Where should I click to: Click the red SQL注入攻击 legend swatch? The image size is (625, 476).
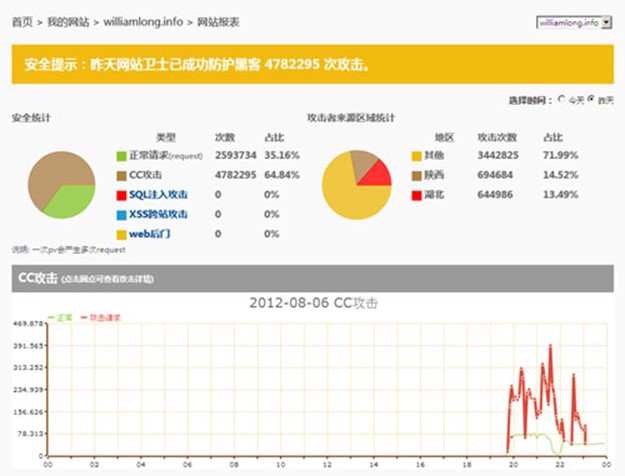pos(121,194)
